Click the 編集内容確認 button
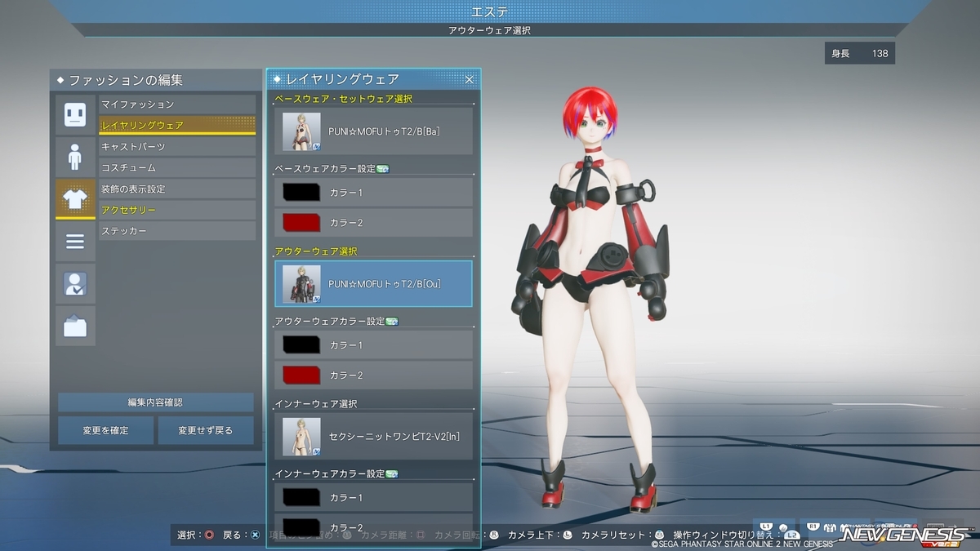This screenshot has width=980, height=551. [x=155, y=402]
